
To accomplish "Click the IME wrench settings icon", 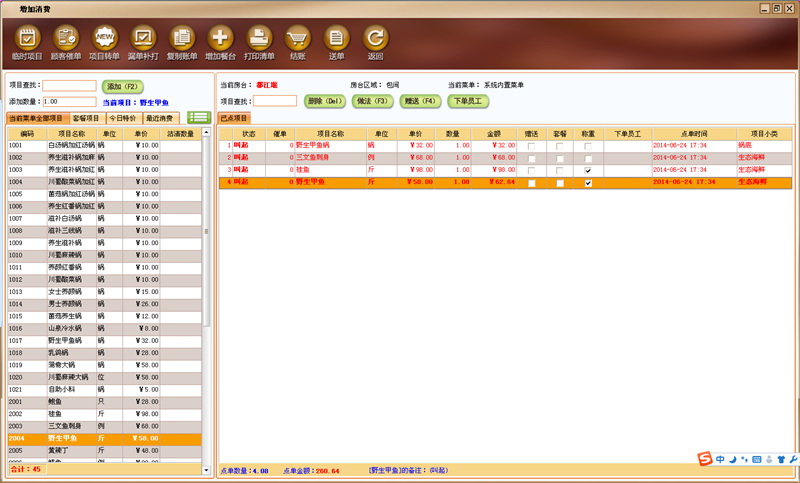I will click(794, 459).
